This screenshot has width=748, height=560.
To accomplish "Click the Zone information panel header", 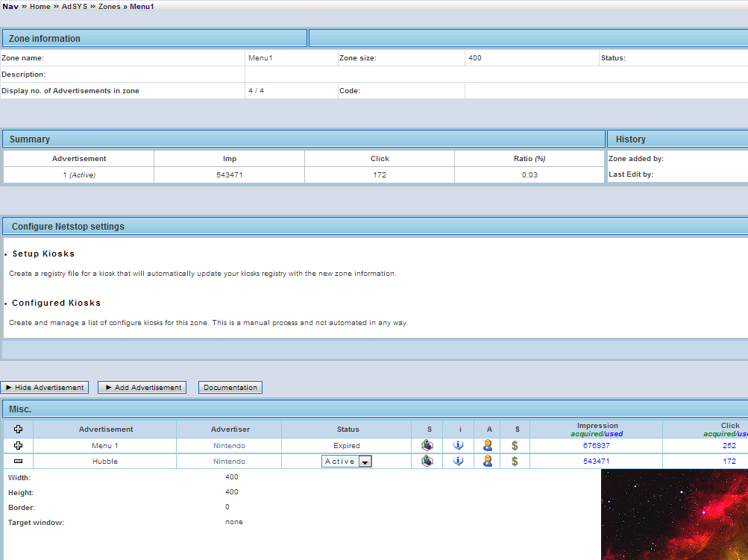I will (x=154, y=38).
